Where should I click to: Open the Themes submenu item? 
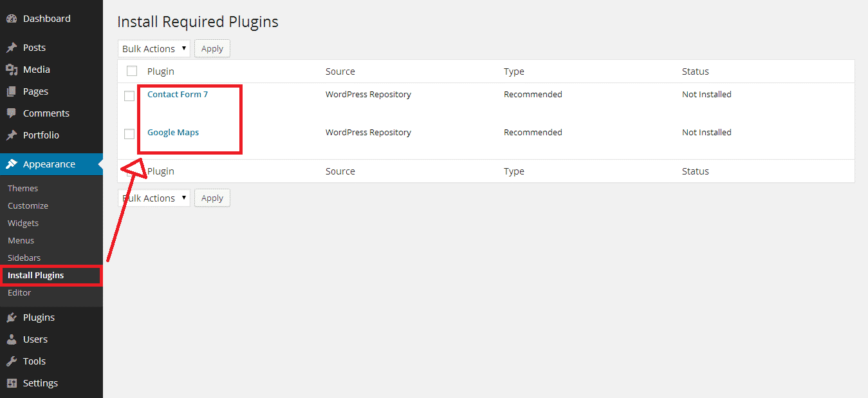point(23,188)
